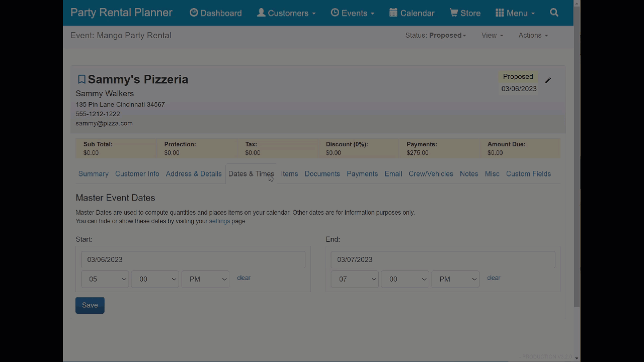Open the End AM/PM dropdown
Screen dimensions: 644x362
pyautogui.click(x=455, y=279)
